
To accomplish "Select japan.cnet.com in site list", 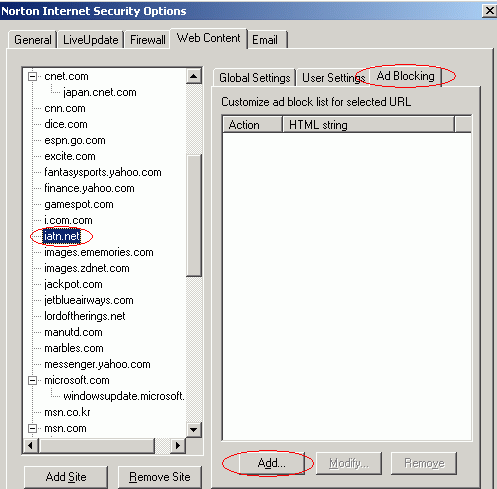I will tap(100, 92).
